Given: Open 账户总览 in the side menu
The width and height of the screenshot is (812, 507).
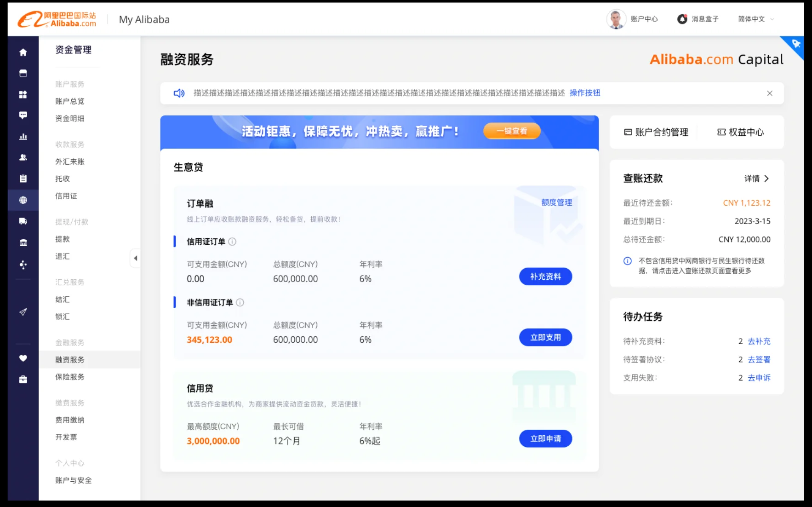Looking at the screenshot, I should tap(70, 101).
